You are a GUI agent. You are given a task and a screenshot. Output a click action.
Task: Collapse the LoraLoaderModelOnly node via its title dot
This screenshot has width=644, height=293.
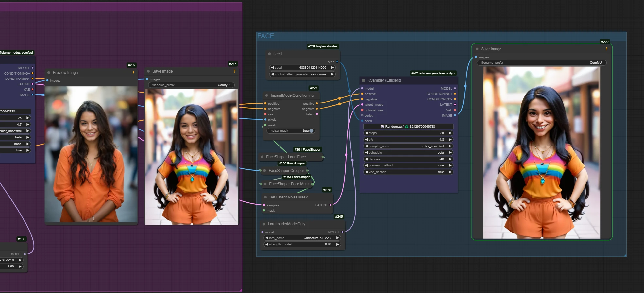(x=264, y=224)
